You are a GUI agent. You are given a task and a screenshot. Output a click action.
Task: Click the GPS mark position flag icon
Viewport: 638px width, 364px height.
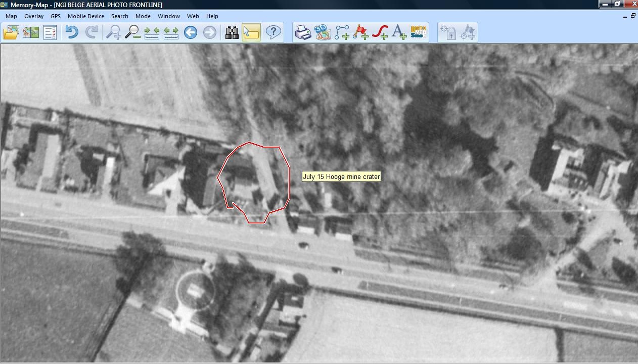tap(468, 32)
